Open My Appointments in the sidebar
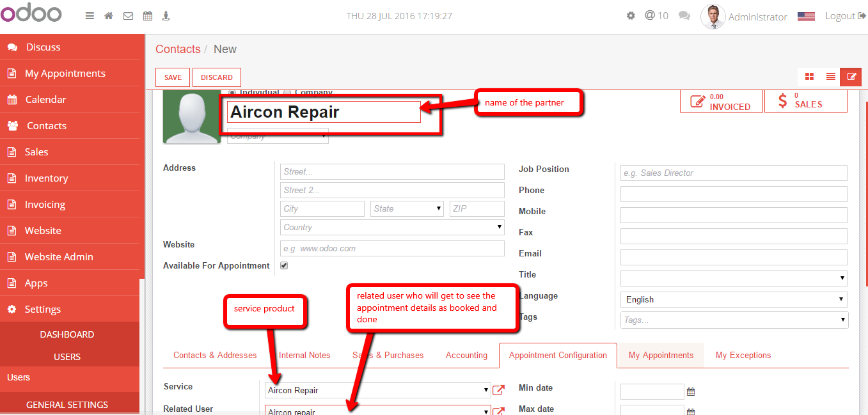This screenshot has height=415, width=868. tap(70, 74)
